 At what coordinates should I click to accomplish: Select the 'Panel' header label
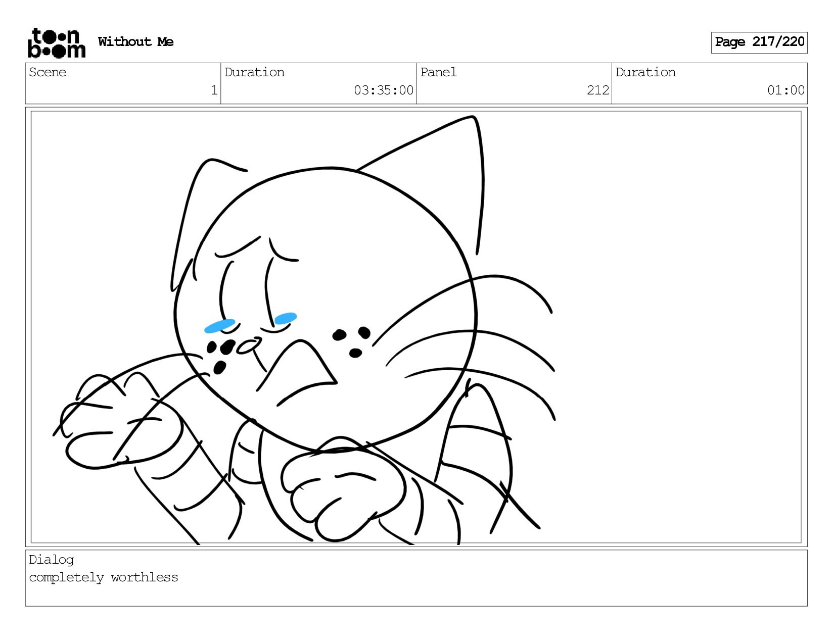(x=438, y=72)
